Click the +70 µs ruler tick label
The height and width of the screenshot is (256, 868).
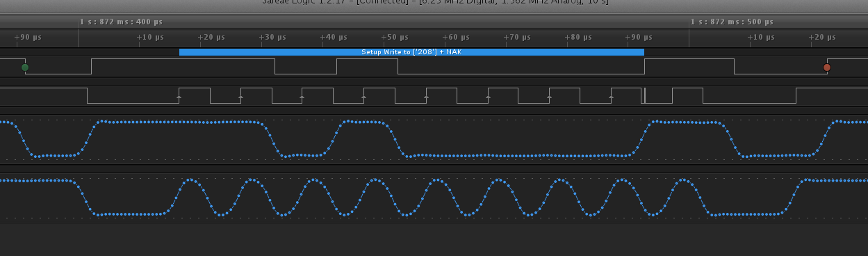518,37
